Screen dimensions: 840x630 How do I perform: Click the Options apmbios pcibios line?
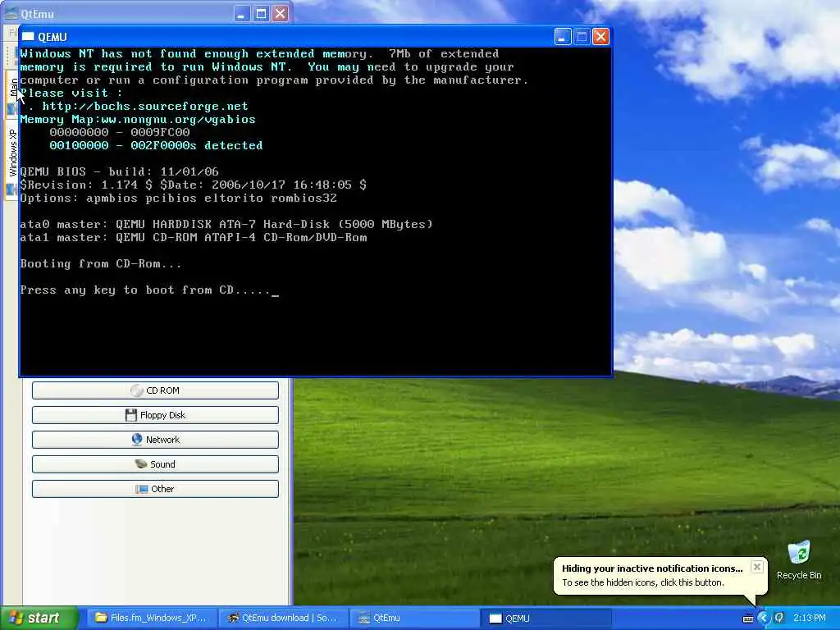tap(178, 198)
